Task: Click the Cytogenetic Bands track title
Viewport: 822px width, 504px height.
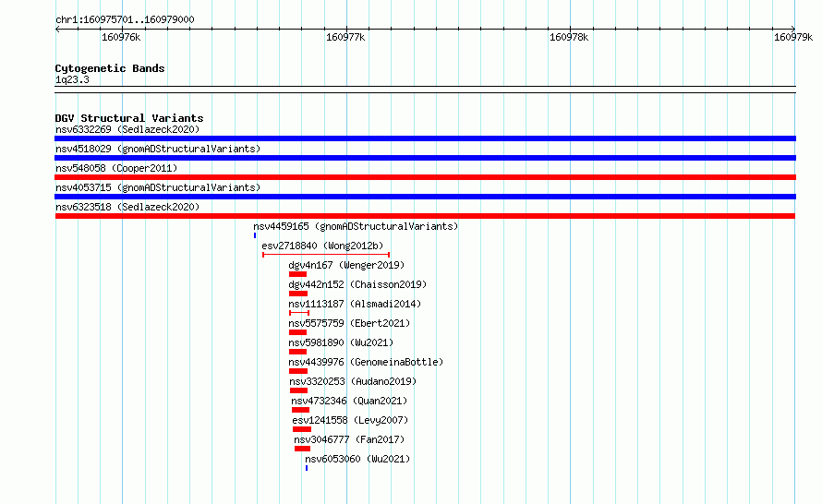Action: coord(110,68)
